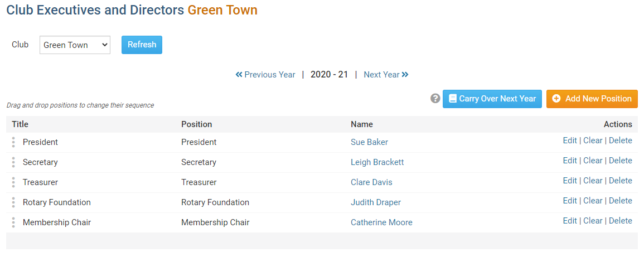This screenshot has width=644, height=257.
Task: Add New Position button click
Action: [x=592, y=99]
